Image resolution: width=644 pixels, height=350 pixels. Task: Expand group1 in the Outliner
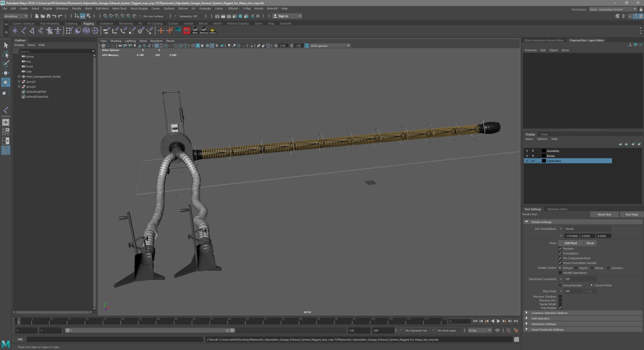(19, 81)
